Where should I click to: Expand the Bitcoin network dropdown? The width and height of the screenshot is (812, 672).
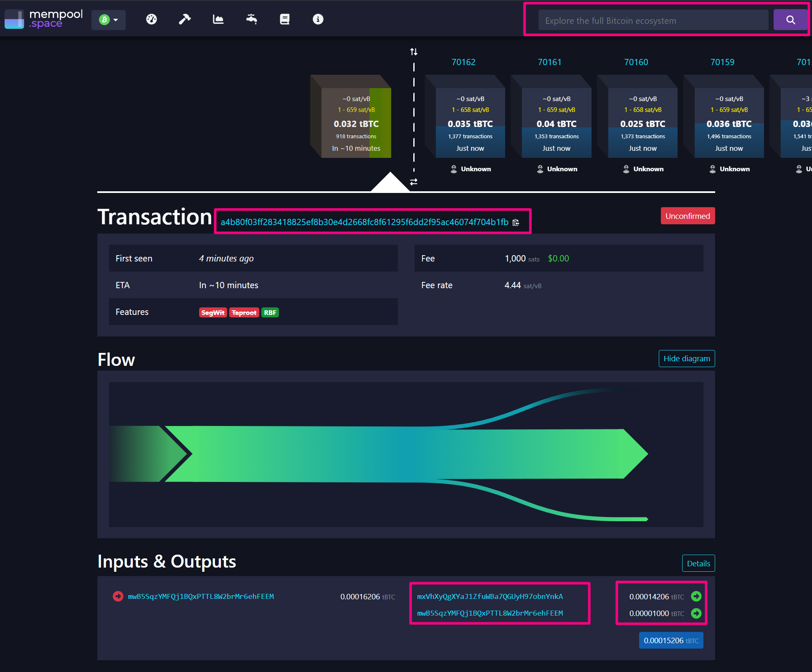[109, 20]
